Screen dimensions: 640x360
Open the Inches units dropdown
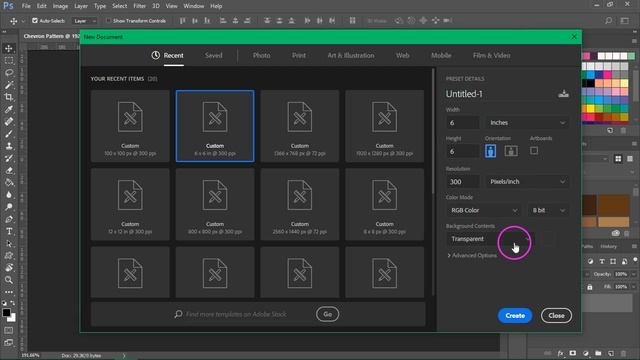pyautogui.click(x=527, y=123)
